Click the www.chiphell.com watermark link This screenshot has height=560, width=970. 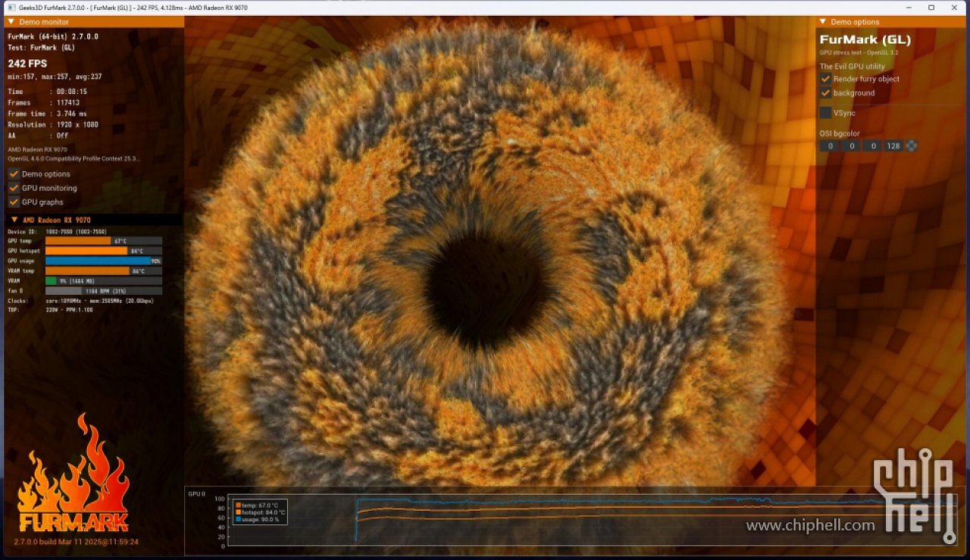point(810,525)
